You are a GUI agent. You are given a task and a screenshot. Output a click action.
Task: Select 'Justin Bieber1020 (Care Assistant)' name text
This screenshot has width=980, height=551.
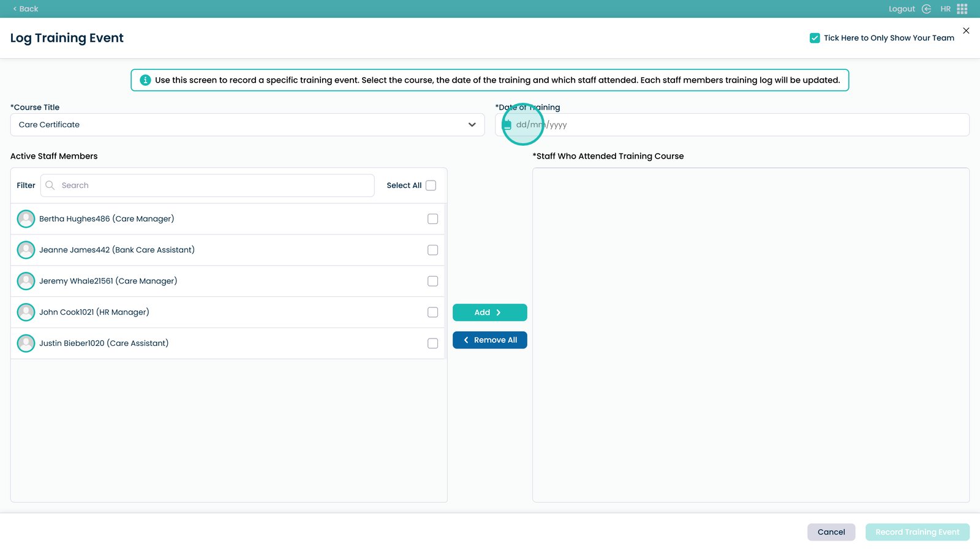tap(104, 343)
